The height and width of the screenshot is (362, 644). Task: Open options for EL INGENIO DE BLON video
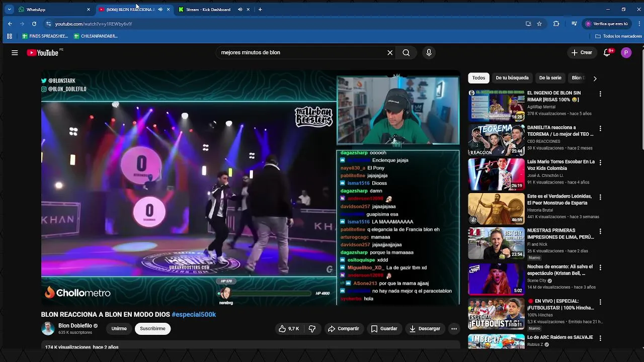[x=600, y=94]
